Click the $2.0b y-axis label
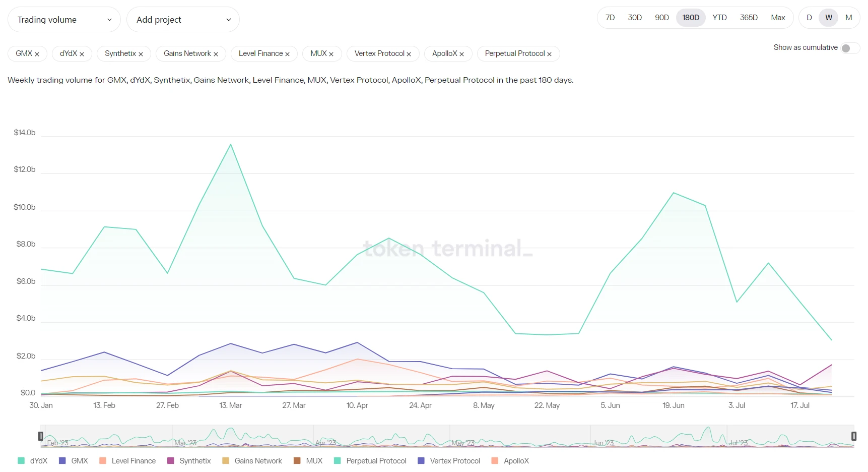Viewport: 868px width, 472px height. 26,356
